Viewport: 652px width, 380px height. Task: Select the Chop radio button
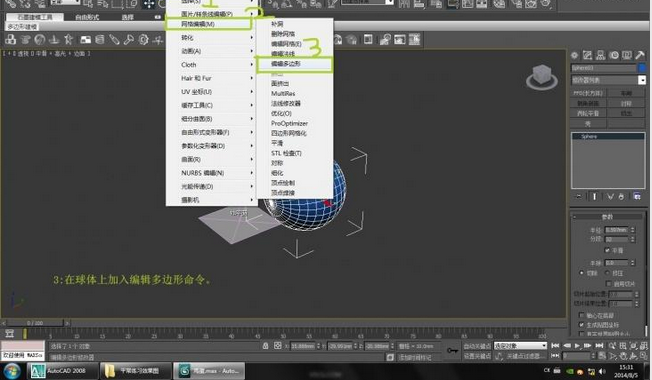tap(581, 273)
